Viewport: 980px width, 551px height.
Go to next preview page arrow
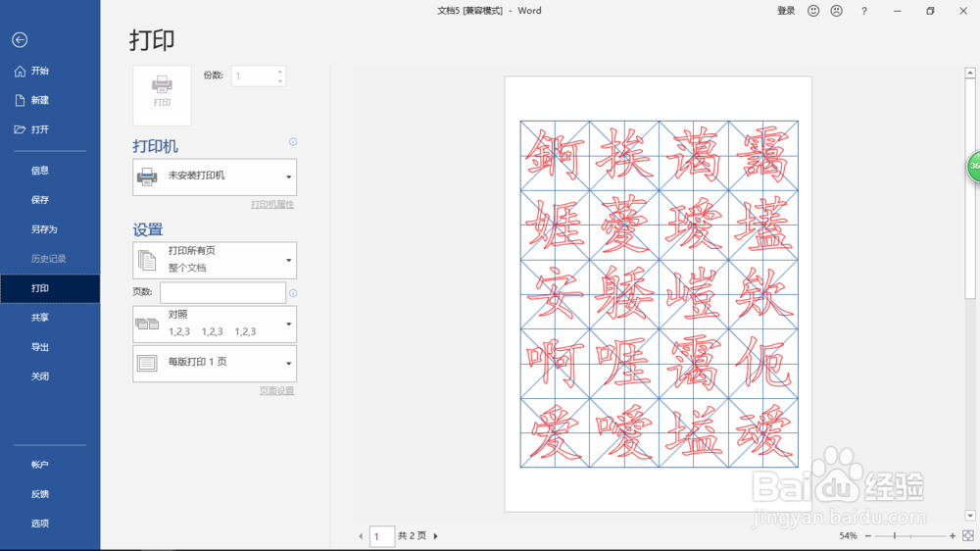pyautogui.click(x=436, y=536)
